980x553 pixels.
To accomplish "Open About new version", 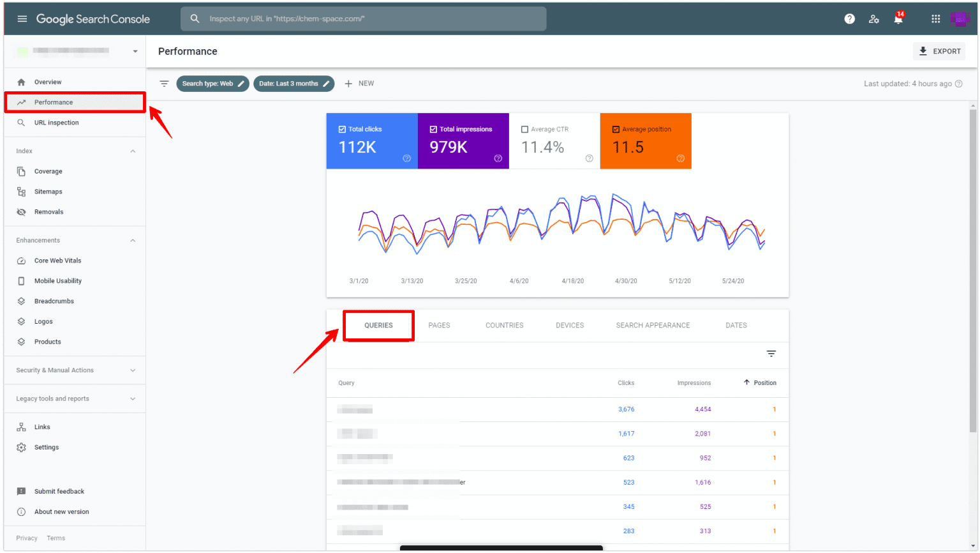I will point(62,512).
